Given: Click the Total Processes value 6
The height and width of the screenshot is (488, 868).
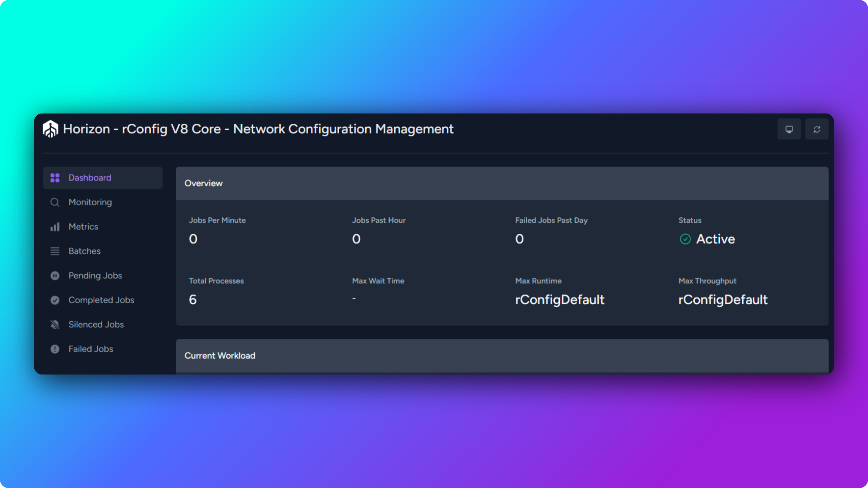Looking at the screenshot, I should point(193,300).
